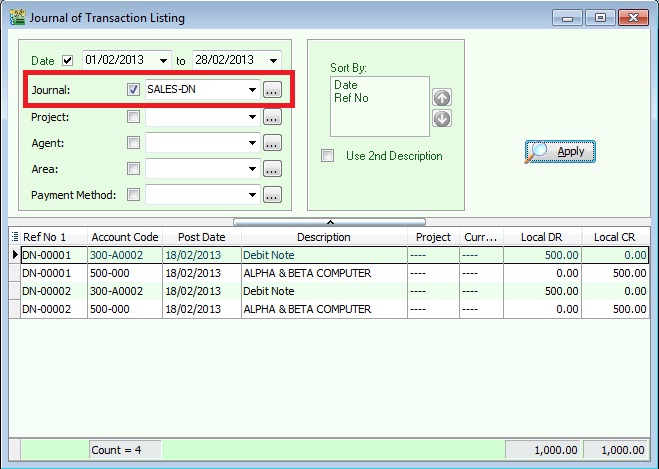Sort by the Post Date column header
Image resolution: width=659 pixels, height=469 pixels.
coord(201,237)
